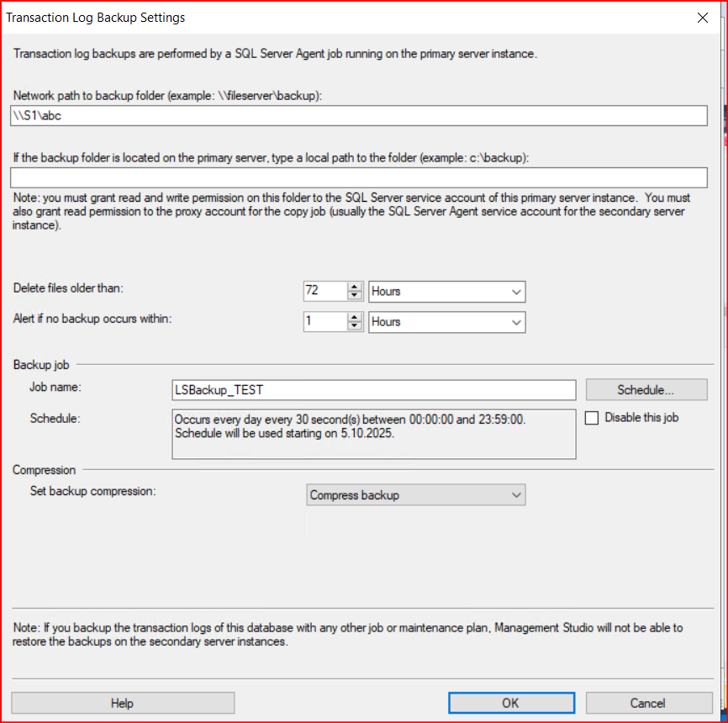The height and width of the screenshot is (723, 728).
Task: Decrease the Delete files older than value
Action: point(356,296)
